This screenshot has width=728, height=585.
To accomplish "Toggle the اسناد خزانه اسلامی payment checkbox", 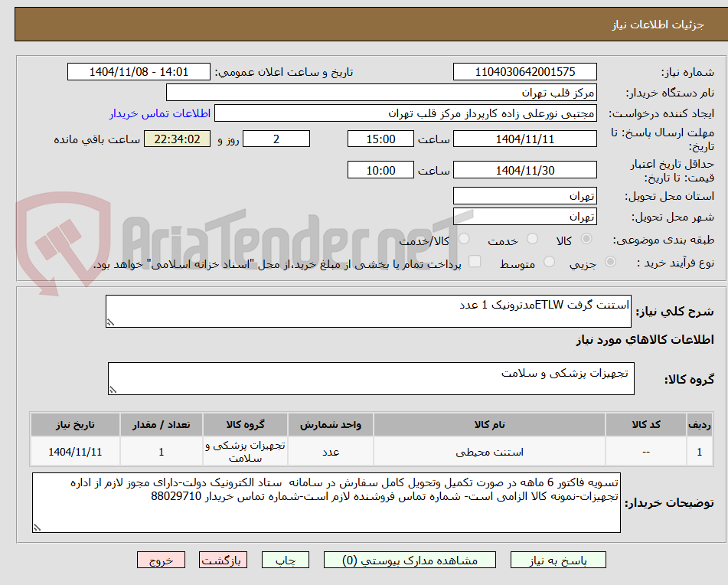I will click(x=475, y=261).
